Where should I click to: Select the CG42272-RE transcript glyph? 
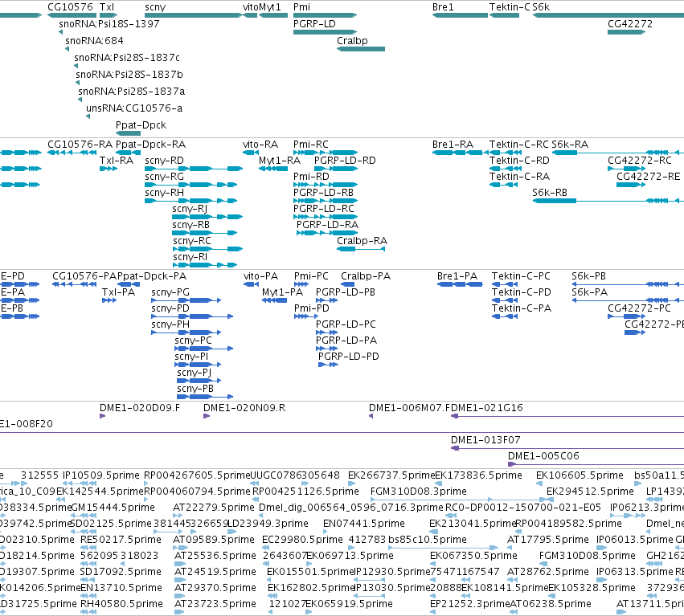click(x=631, y=185)
